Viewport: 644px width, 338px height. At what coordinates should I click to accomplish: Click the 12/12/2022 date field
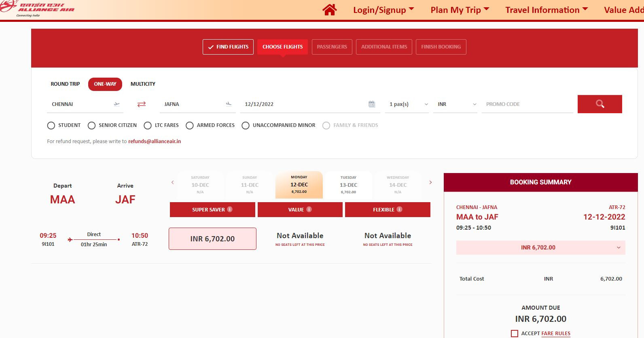point(310,104)
